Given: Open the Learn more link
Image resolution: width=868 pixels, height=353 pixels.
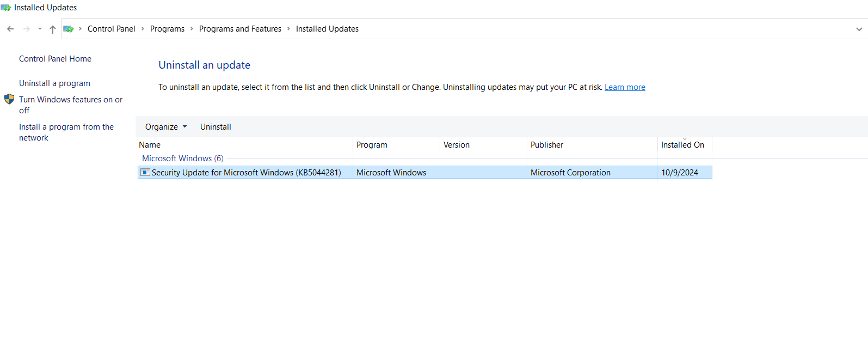Looking at the screenshot, I should (x=625, y=87).
